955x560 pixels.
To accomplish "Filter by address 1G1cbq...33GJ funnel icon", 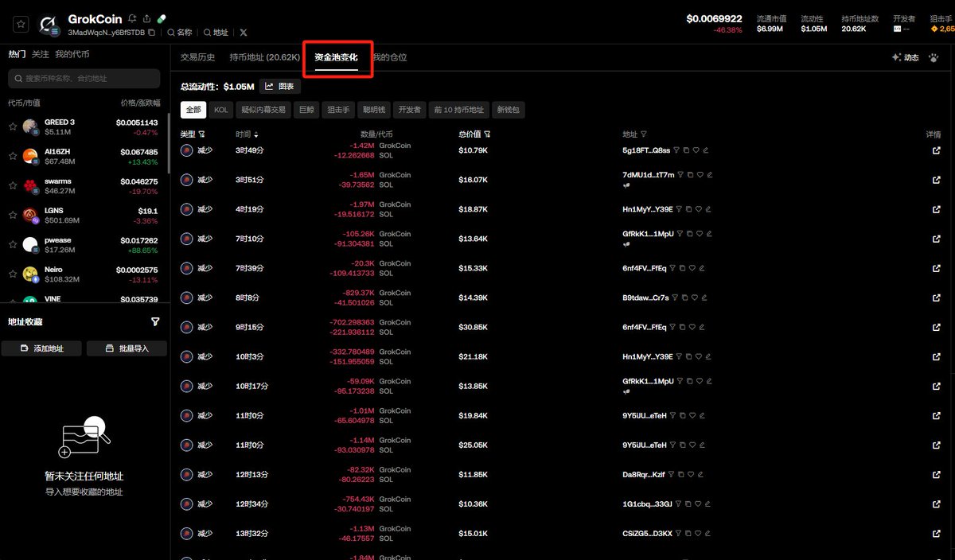I will (680, 504).
